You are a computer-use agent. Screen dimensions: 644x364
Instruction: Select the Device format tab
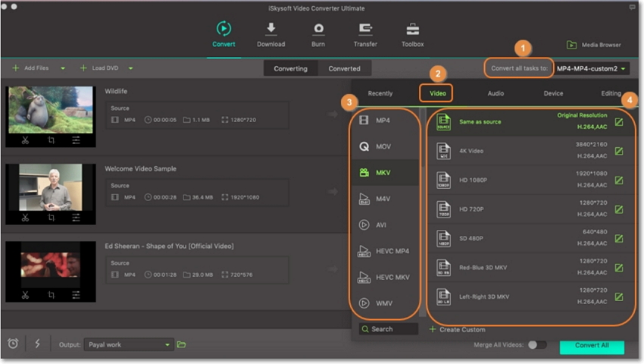[553, 93]
